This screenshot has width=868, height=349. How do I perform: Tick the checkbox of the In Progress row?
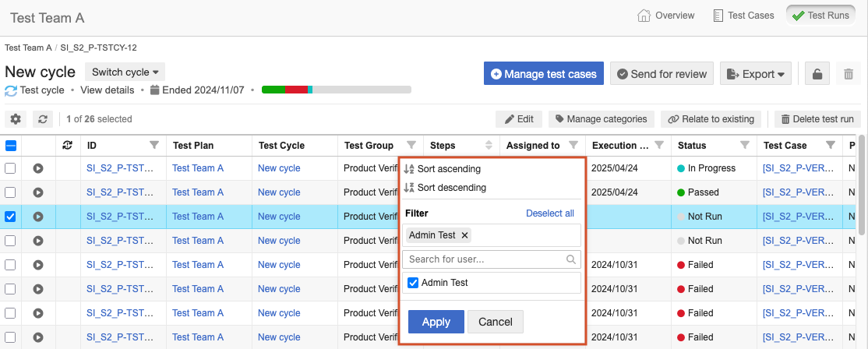(10, 168)
